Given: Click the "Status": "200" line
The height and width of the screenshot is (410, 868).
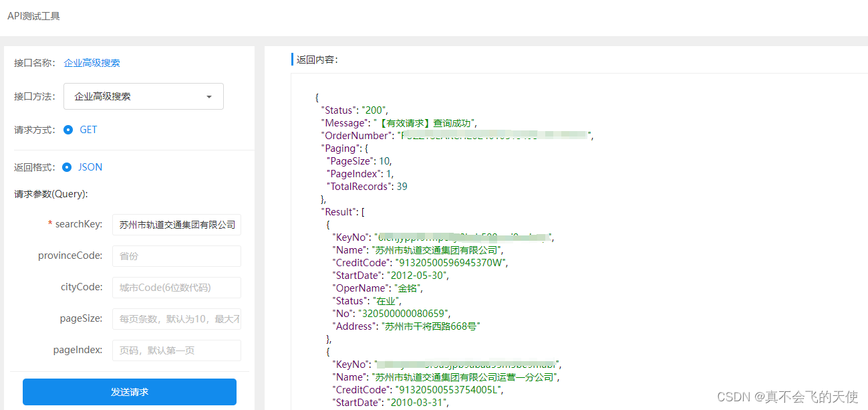Looking at the screenshot, I should tap(354, 110).
